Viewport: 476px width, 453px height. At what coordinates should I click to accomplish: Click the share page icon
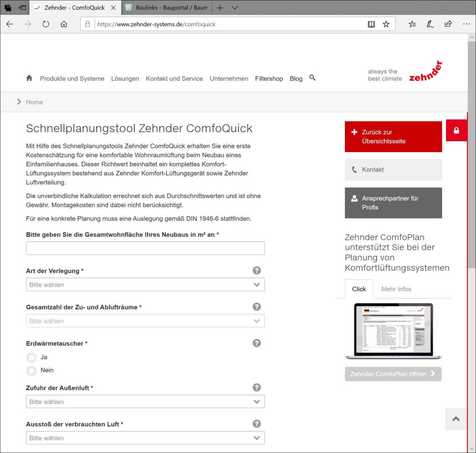point(448,24)
